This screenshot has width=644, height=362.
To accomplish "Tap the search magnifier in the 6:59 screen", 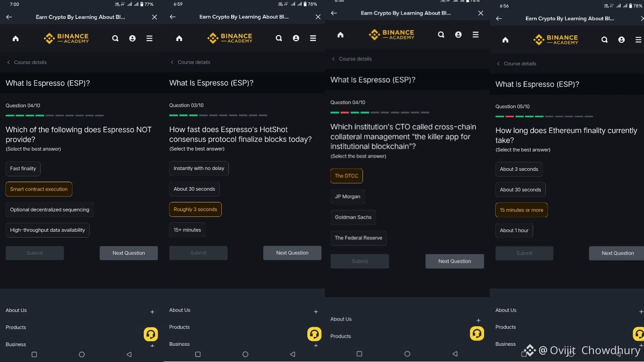I will pos(279,39).
